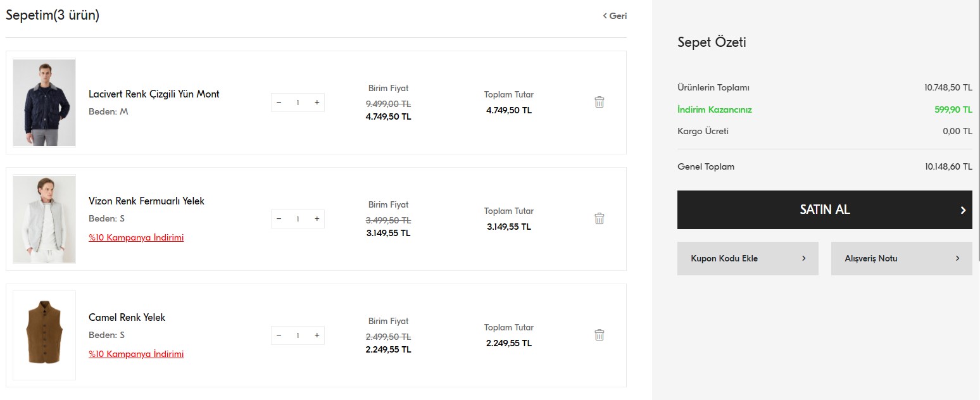Open the Lacivert Renk Çizgili Yün Mont title
The width and height of the screenshot is (980, 400).
(x=154, y=94)
